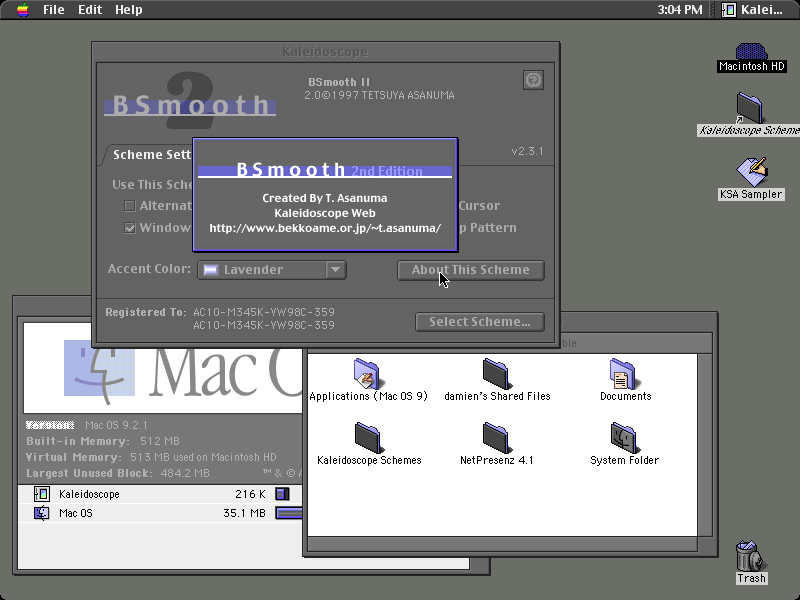Screen dimensions: 800x600
Task: Select the Trash icon
Action: (x=751, y=562)
